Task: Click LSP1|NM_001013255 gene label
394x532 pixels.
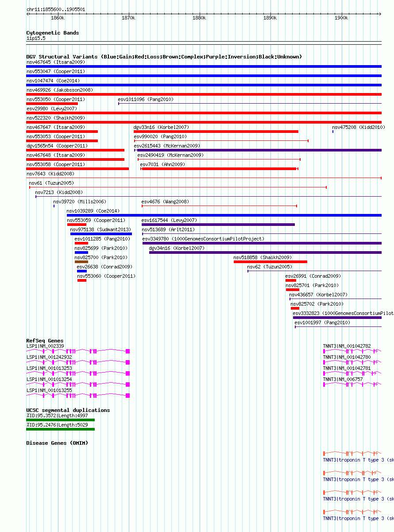Action: [49, 390]
